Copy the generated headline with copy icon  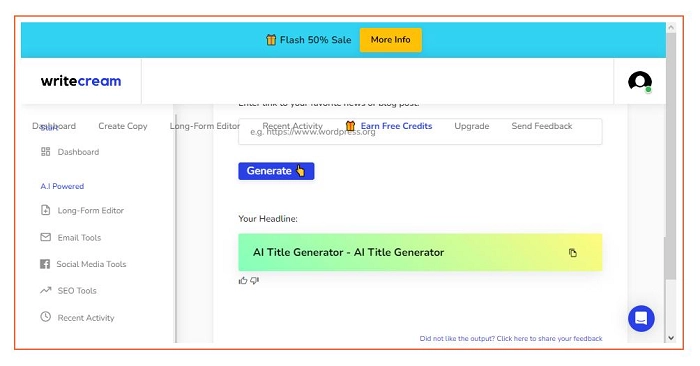click(572, 253)
